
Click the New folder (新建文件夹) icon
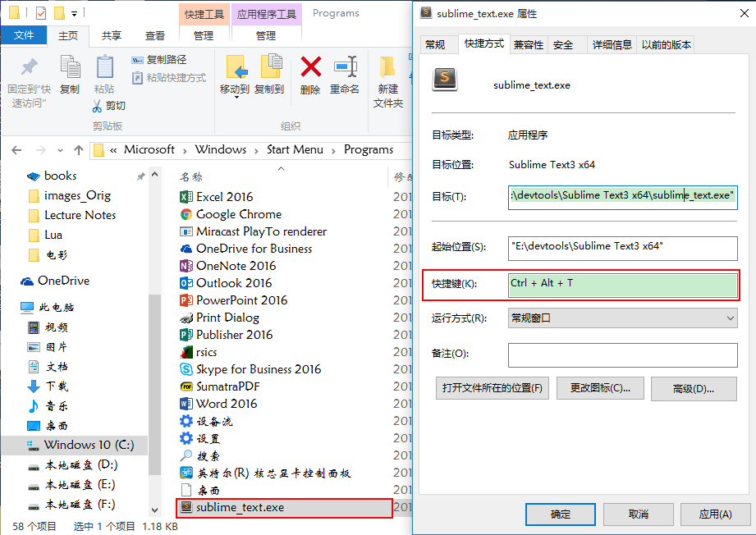coord(387,68)
